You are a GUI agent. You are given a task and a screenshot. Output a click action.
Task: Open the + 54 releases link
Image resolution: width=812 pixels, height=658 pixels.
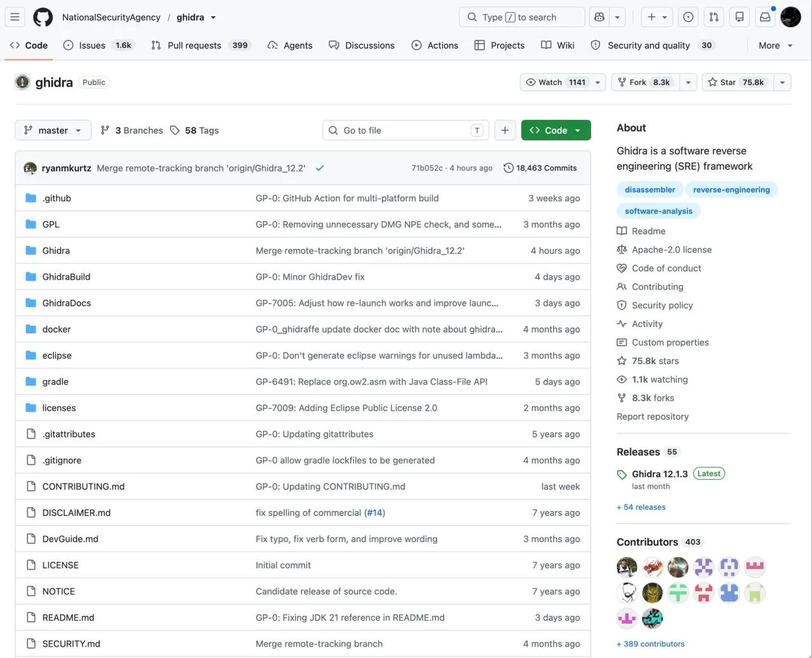click(x=641, y=507)
